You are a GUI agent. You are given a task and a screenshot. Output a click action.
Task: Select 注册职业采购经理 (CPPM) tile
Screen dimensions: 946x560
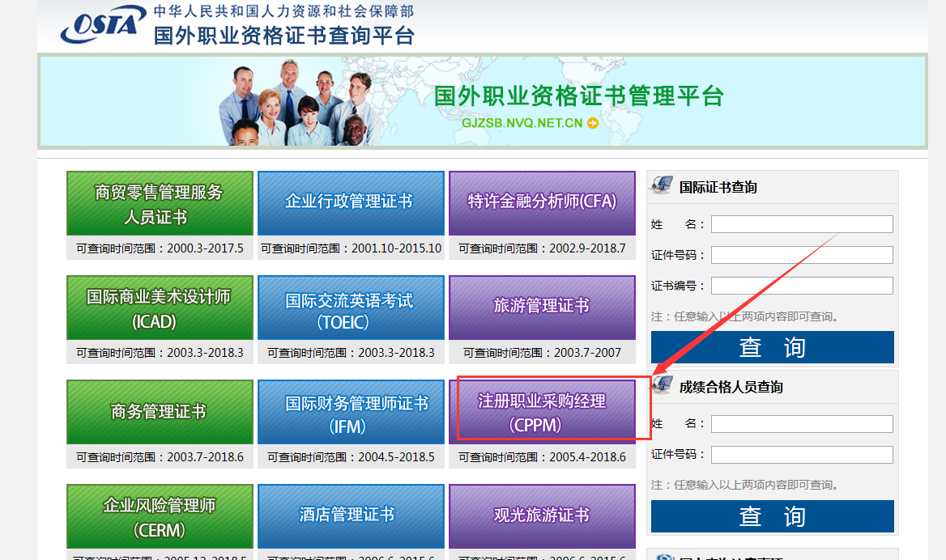pos(542,412)
